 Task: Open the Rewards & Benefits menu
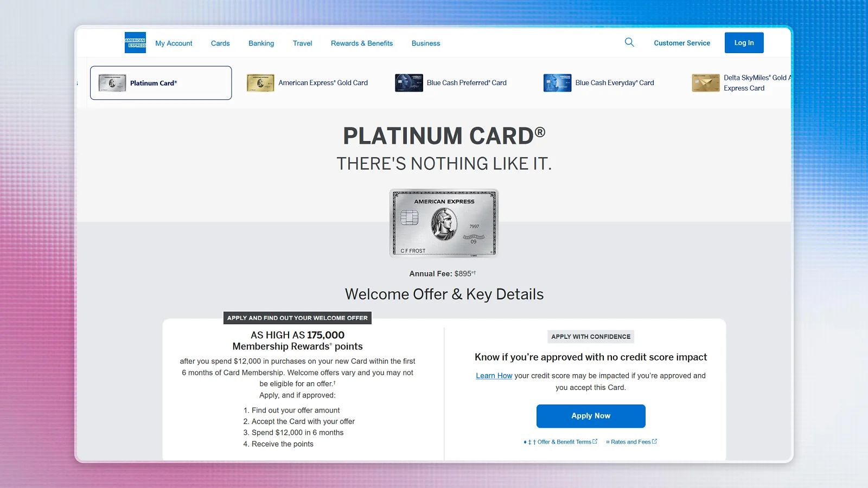pos(362,43)
